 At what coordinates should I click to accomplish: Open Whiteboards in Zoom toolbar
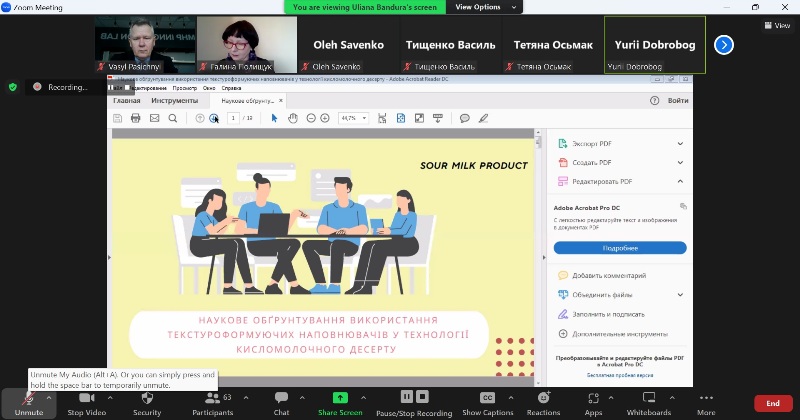[x=648, y=401]
